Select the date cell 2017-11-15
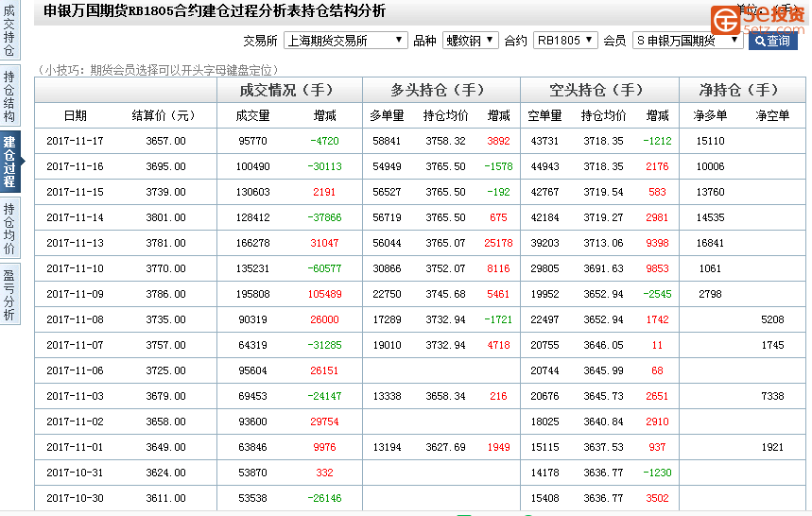Screen dimensions: 812x516 point(75,192)
